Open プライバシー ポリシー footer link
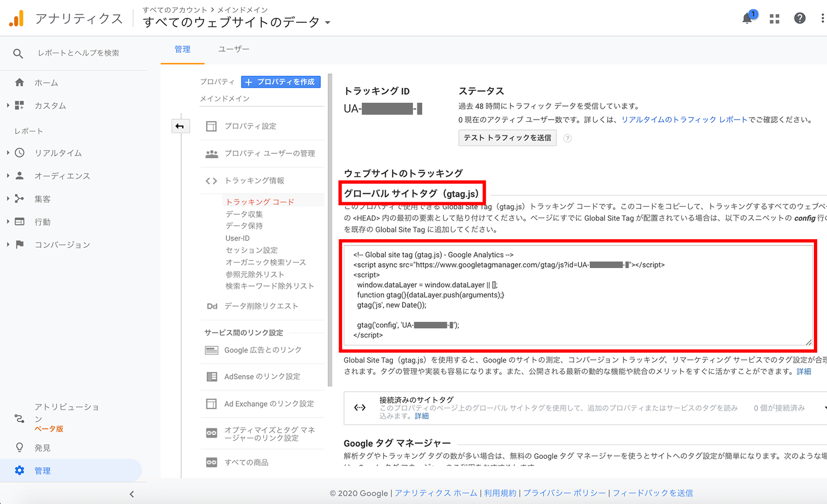The height and width of the screenshot is (504, 827). coord(565,493)
